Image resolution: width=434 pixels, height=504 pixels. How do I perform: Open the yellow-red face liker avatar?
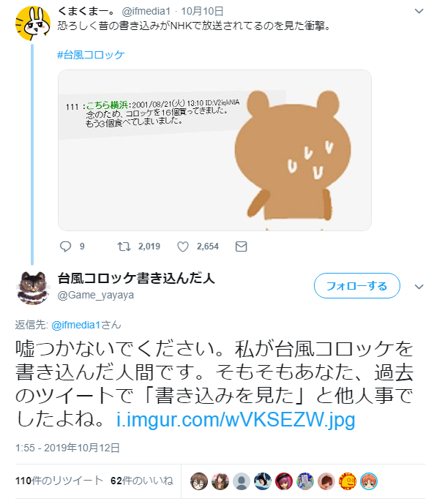348,481
